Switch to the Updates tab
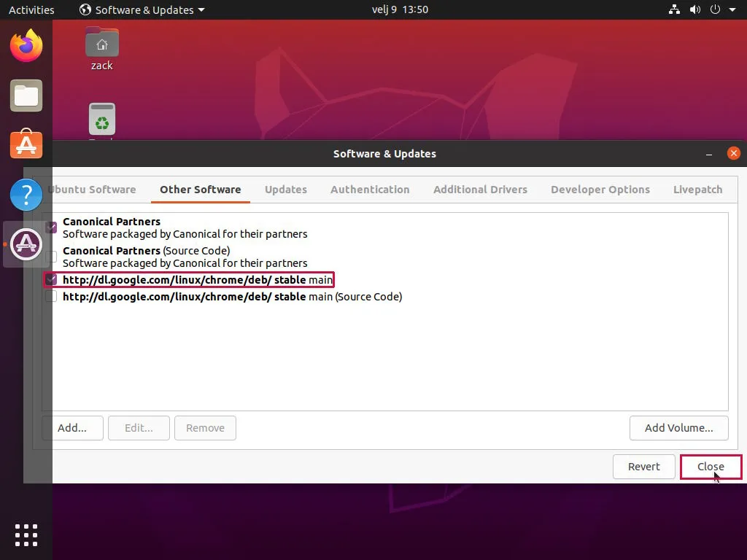The image size is (747, 560). (x=286, y=190)
